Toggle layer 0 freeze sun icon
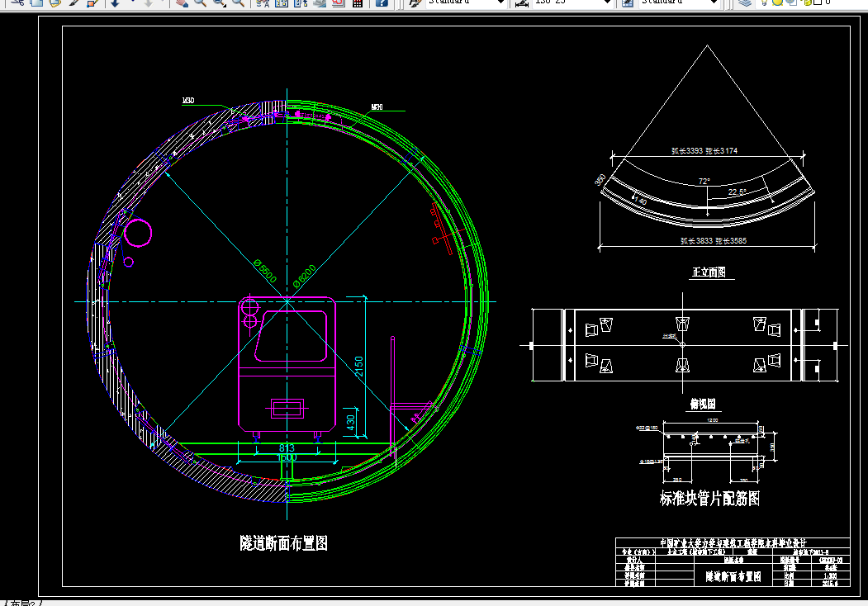Image resolution: width=868 pixels, height=606 pixels. (776, 2)
